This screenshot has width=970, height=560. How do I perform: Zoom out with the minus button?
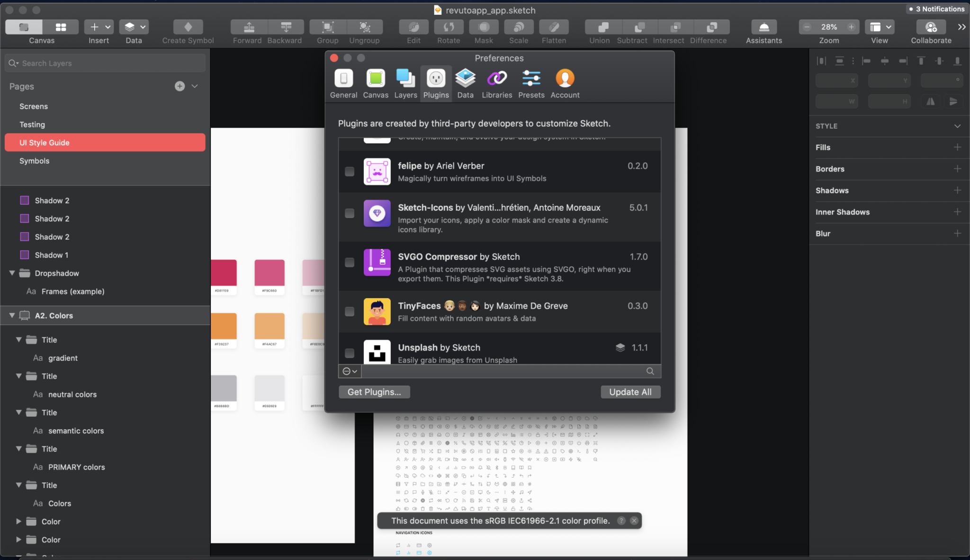(x=807, y=27)
